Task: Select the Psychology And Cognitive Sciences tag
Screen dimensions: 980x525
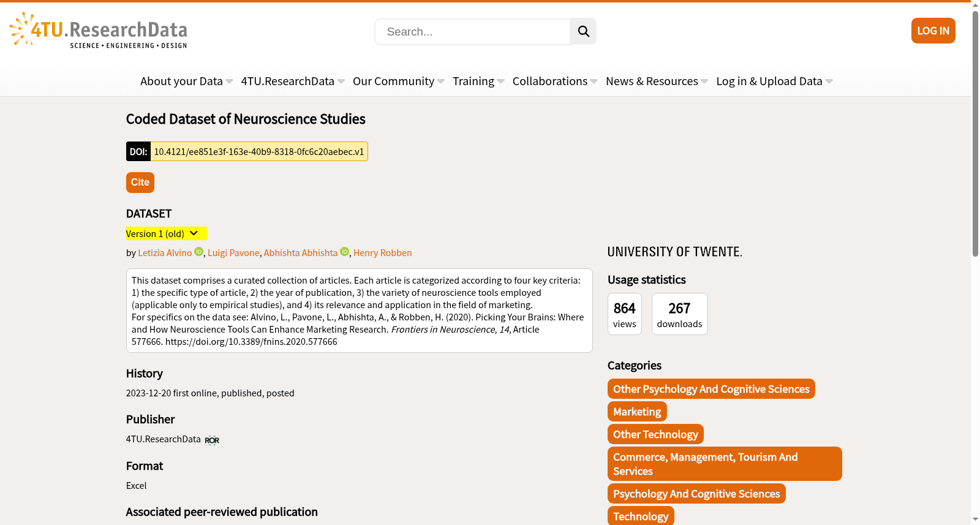Action: [696, 494]
